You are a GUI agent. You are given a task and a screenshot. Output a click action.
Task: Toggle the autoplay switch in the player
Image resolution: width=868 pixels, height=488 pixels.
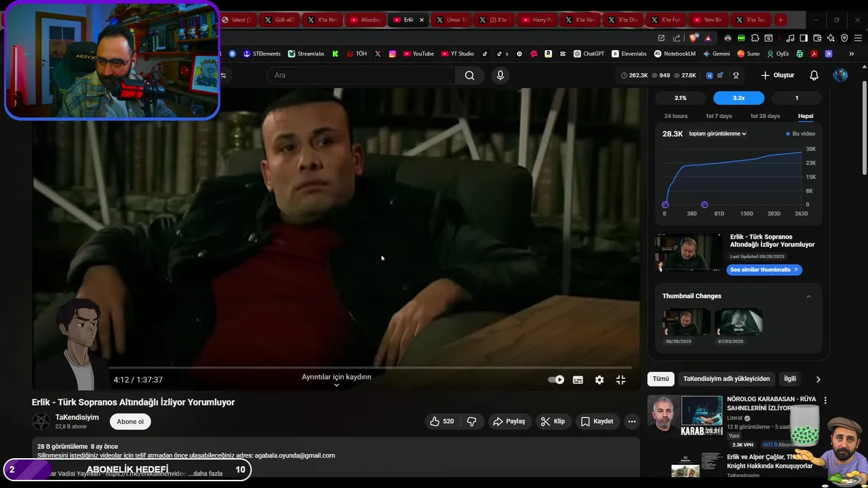[556, 380]
